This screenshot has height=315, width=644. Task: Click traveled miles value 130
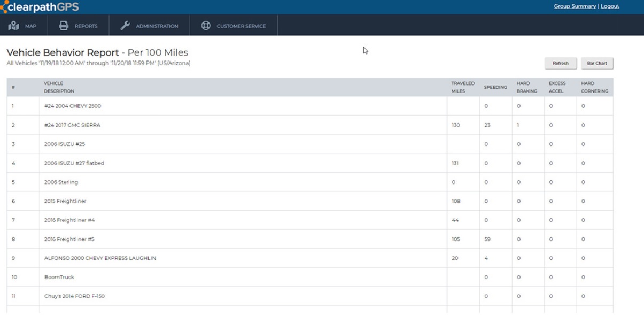click(455, 125)
